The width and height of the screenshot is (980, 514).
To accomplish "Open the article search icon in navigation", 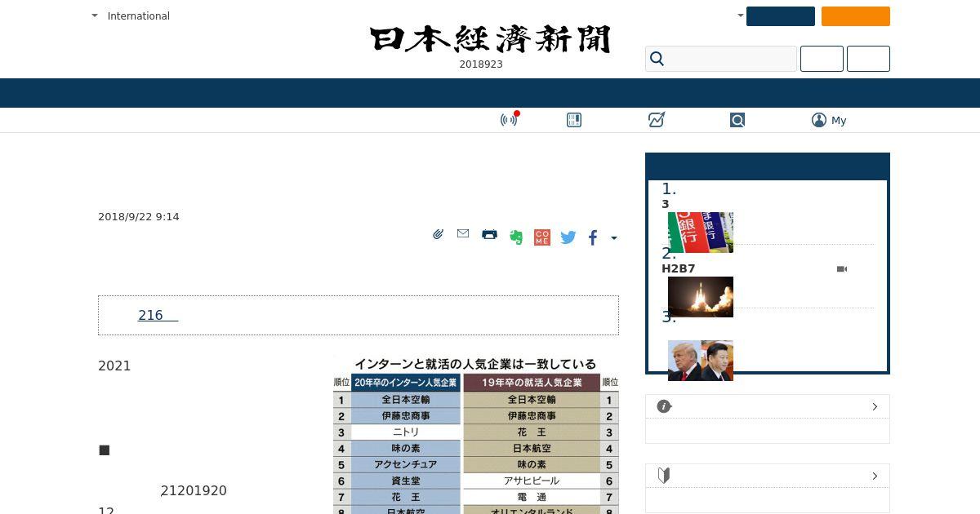I will pyautogui.click(x=737, y=120).
